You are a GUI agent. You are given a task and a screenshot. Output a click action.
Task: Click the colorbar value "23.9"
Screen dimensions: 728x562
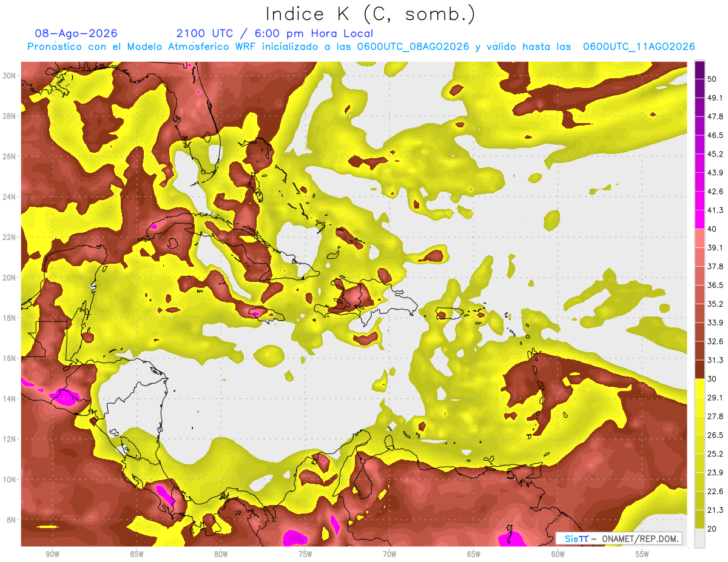click(716, 473)
